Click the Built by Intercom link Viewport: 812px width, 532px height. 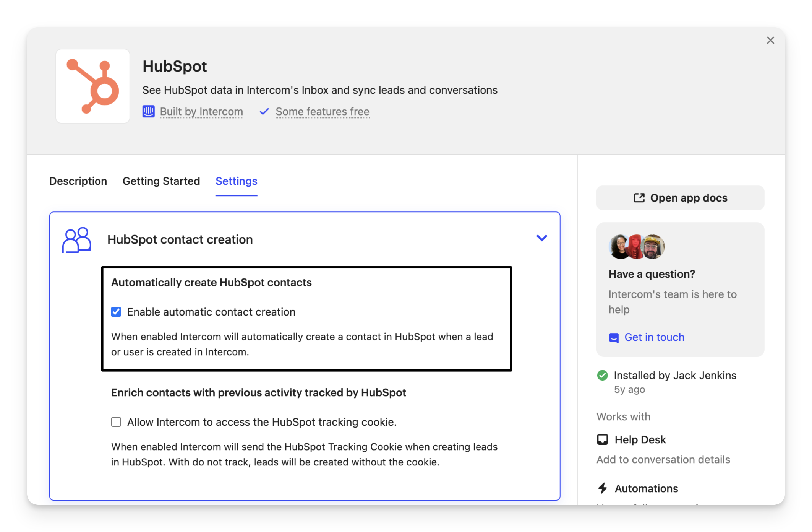click(x=201, y=112)
